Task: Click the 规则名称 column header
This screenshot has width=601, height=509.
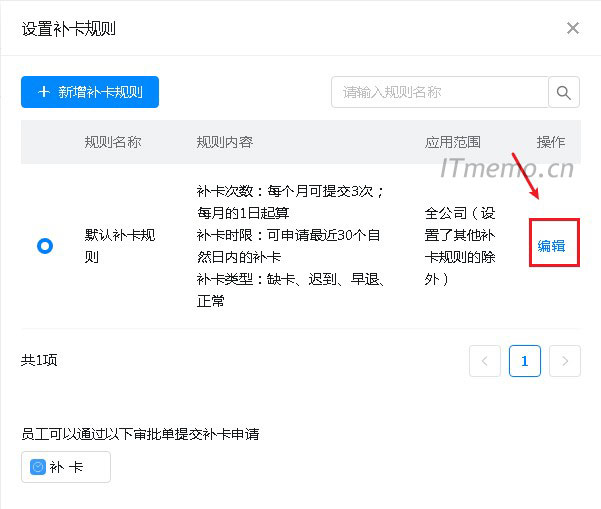Action: pyautogui.click(x=113, y=142)
